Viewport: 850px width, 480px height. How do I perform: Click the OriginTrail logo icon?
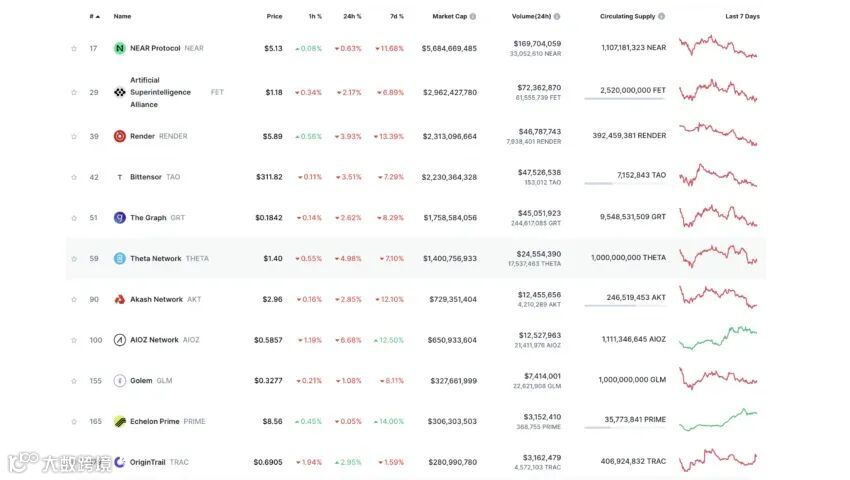120,462
